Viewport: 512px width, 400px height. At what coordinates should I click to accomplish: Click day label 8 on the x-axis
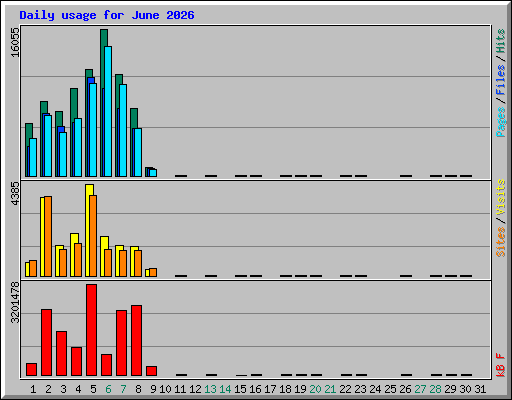[138, 389]
